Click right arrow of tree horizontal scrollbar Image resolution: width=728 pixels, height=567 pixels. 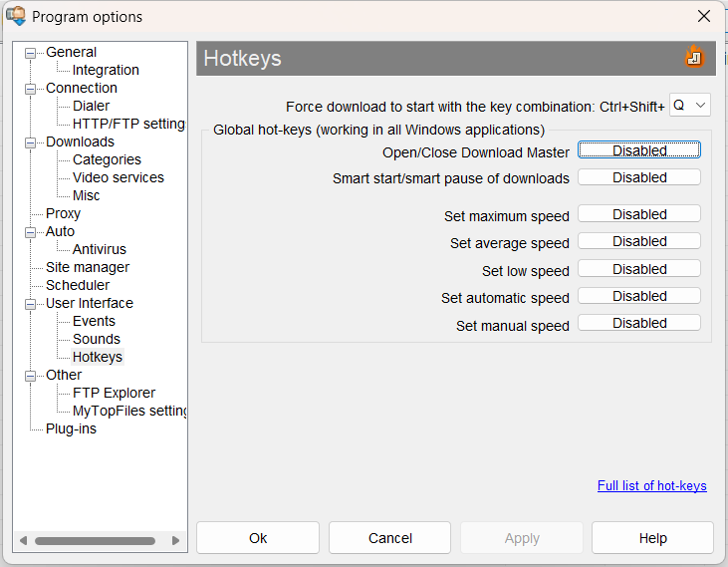coord(176,541)
